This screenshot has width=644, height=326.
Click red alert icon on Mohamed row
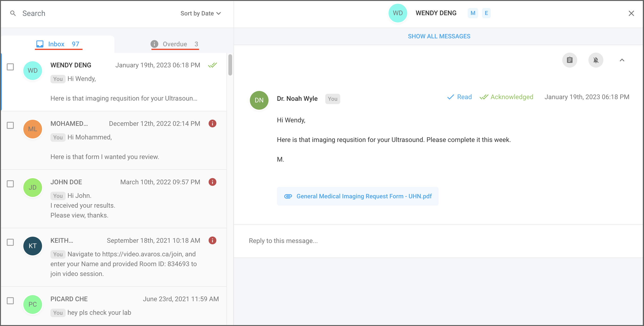tap(212, 124)
